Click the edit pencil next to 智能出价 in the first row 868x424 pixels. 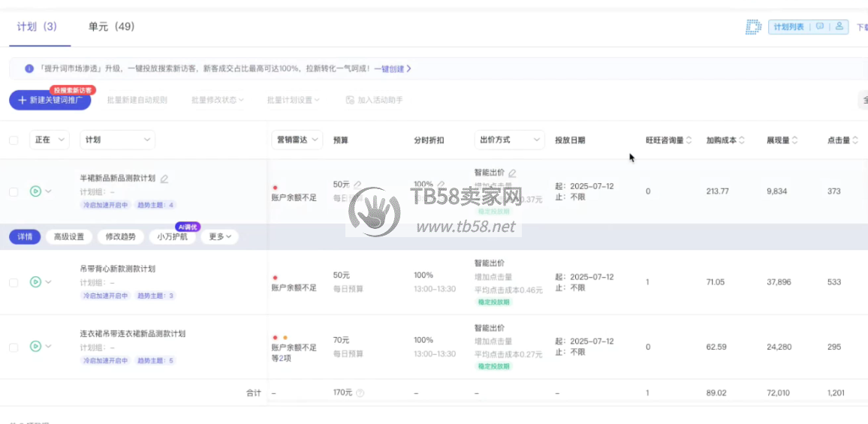(x=513, y=173)
